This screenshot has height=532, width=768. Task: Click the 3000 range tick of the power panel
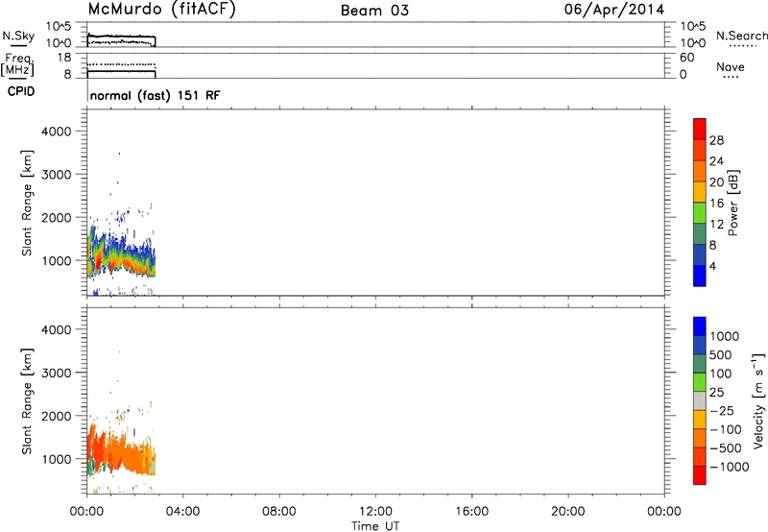pos(57,175)
